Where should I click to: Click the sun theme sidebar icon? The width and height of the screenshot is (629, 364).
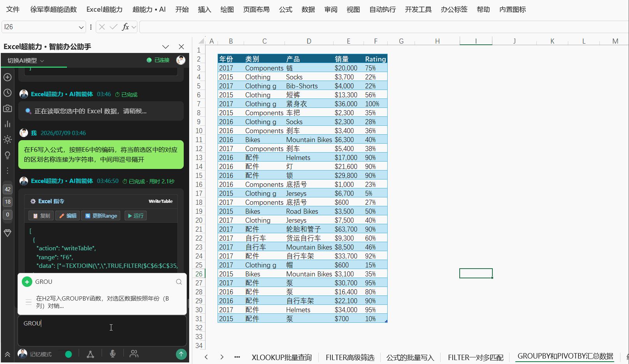click(x=7, y=139)
